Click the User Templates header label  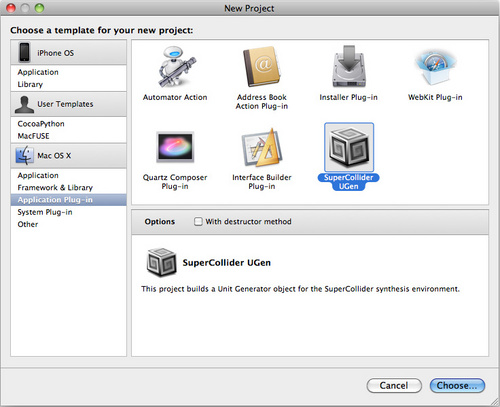[x=65, y=104]
